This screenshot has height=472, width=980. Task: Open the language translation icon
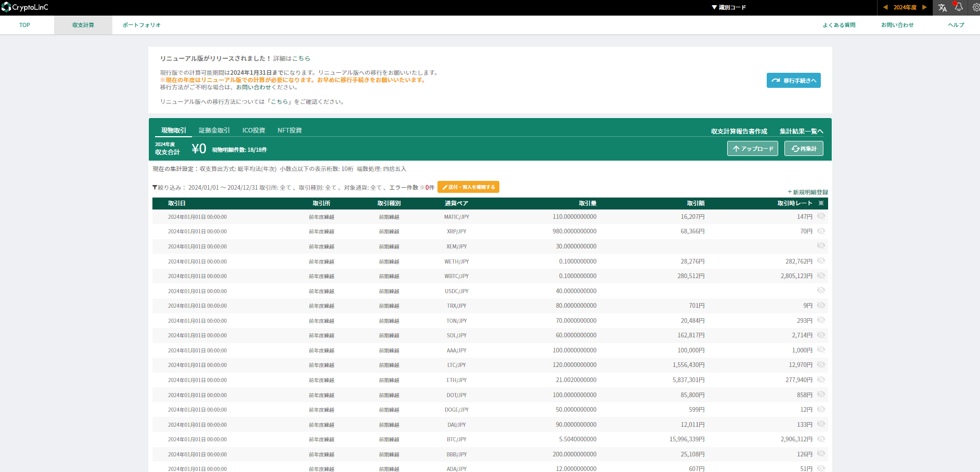(943, 8)
